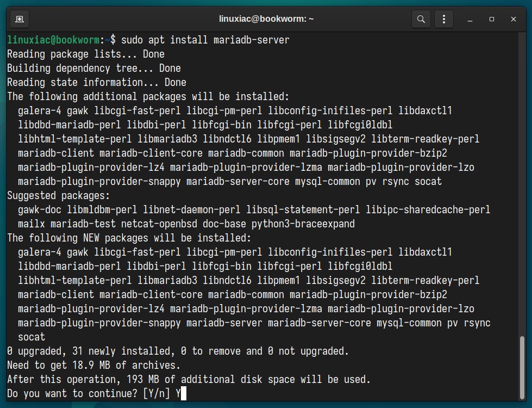Open a new terminal tab
Screen dimensions: 532x408
[x=20, y=19]
